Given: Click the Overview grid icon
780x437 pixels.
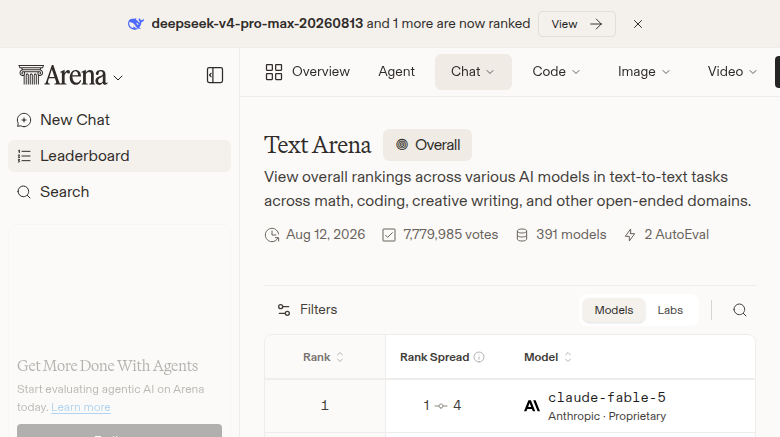Looking at the screenshot, I should coord(274,72).
